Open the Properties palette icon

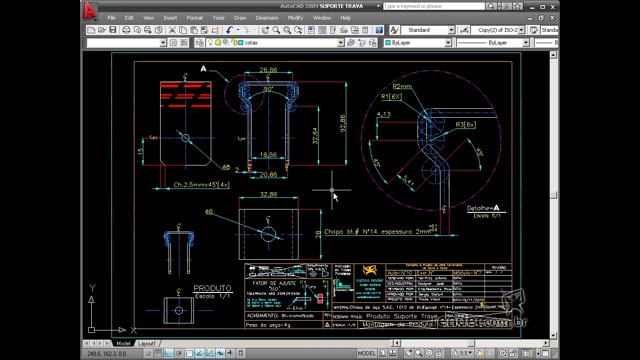[x=311, y=30]
